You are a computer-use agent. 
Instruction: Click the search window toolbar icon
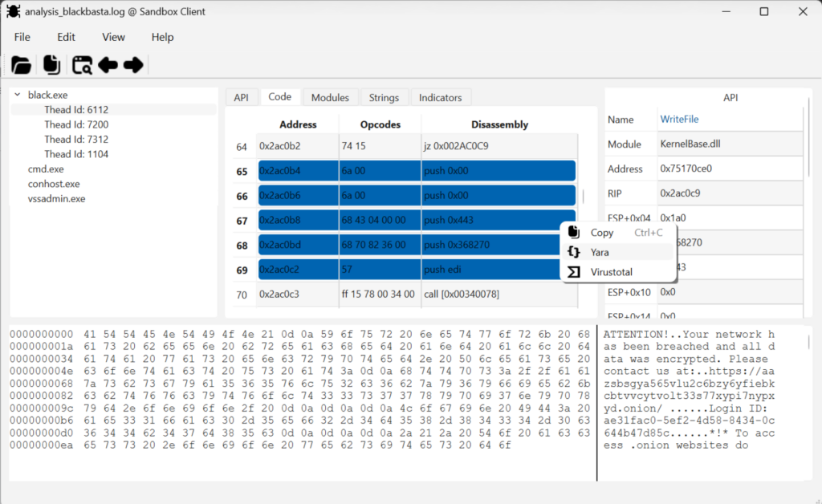pos(82,65)
